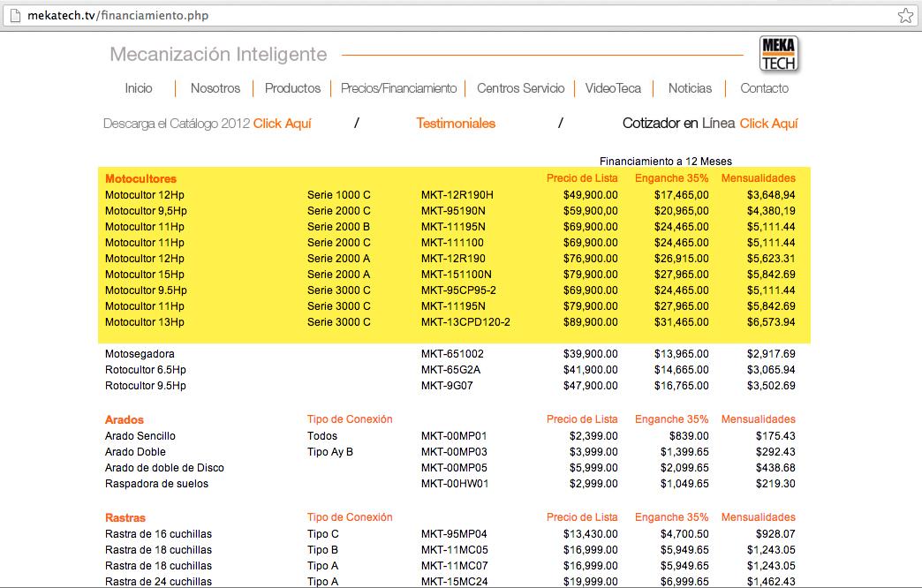Click the Motocultores section heading
This screenshot has width=922, height=588.
coord(140,178)
